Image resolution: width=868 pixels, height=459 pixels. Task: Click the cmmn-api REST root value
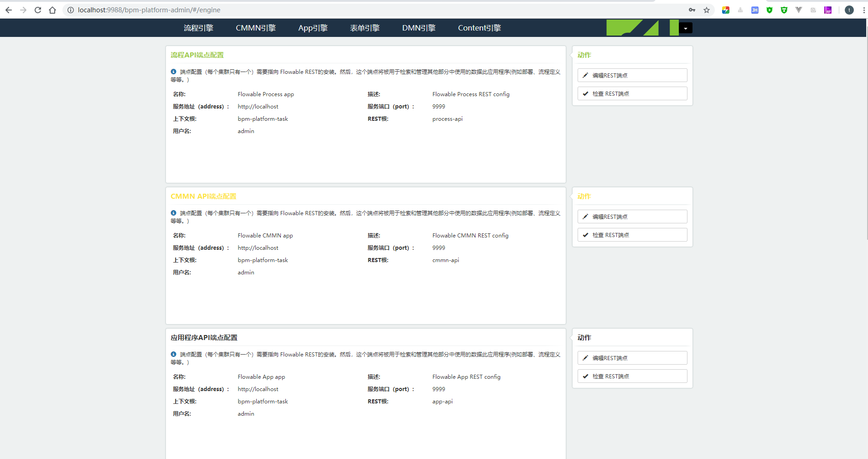click(x=445, y=260)
